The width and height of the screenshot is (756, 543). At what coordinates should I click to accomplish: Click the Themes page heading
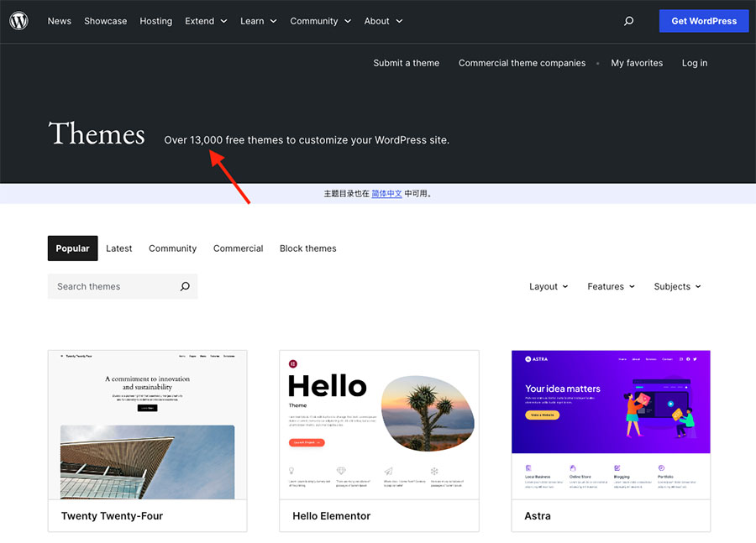pos(97,133)
